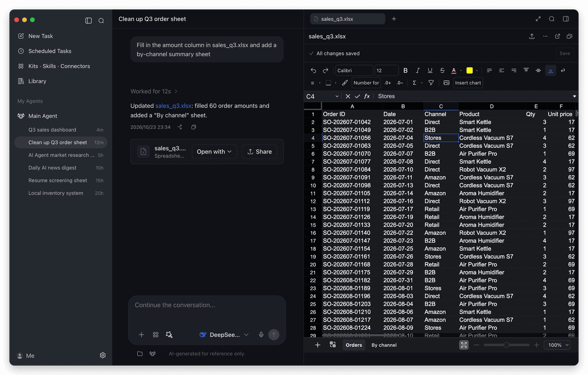Undo the last spreadsheet change
Viewport: 588px width, 375px height.
[313, 71]
